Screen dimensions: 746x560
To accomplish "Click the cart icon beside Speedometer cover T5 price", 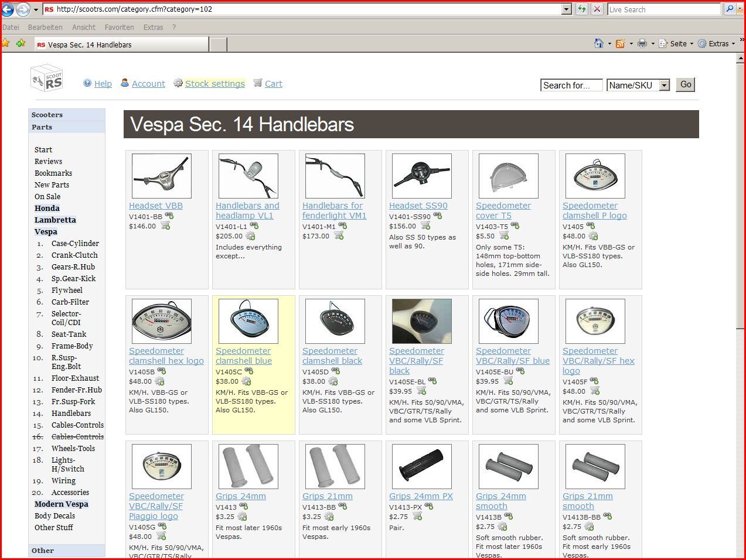I will click(506, 236).
